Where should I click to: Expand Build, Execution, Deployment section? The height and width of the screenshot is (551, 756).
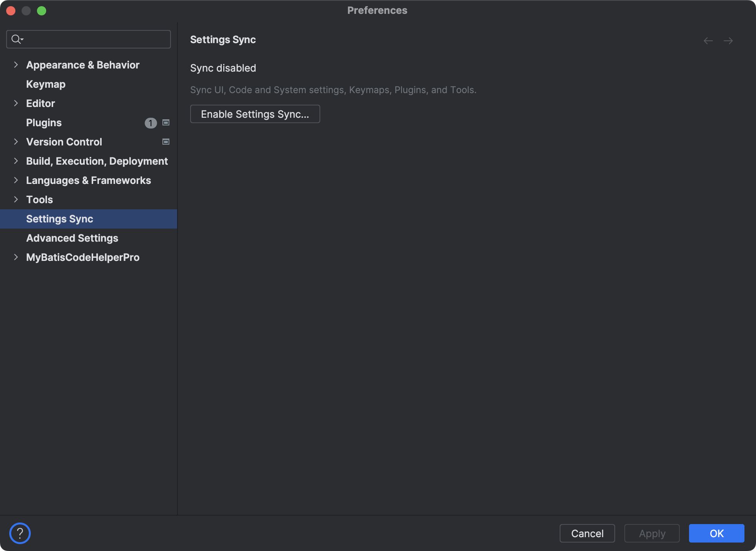click(x=16, y=161)
